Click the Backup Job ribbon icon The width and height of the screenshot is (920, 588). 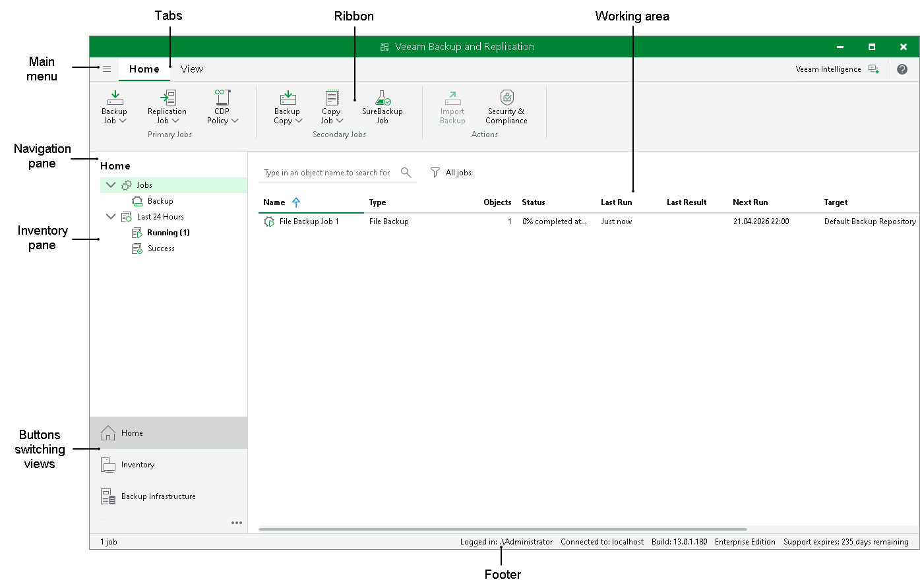(x=115, y=98)
